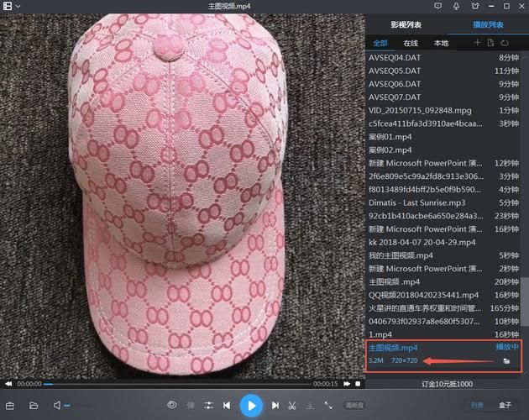Select 案例02.mp4 in the playlist

(x=443, y=150)
